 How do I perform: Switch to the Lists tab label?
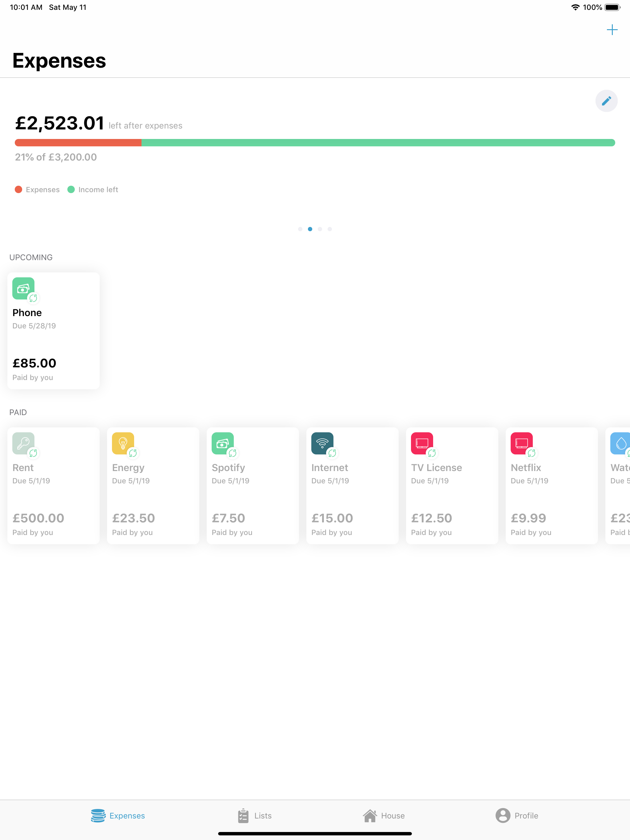(263, 816)
